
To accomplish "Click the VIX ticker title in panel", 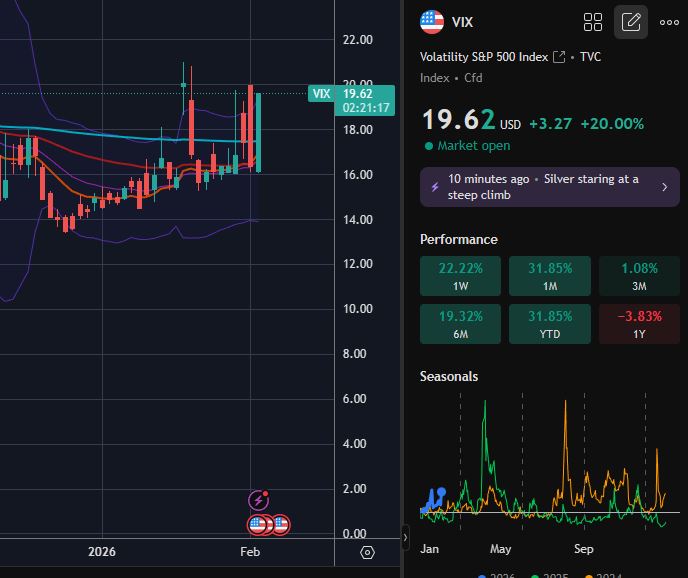I will pos(462,22).
